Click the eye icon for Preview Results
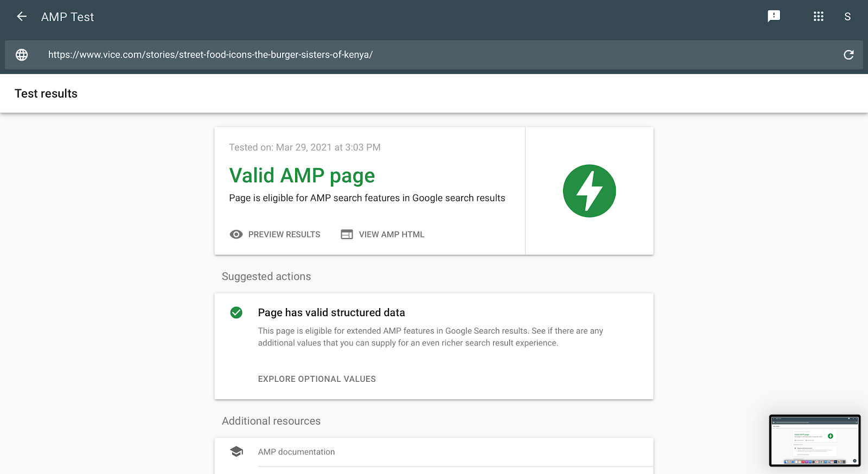Image resolution: width=868 pixels, height=474 pixels. tap(237, 234)
